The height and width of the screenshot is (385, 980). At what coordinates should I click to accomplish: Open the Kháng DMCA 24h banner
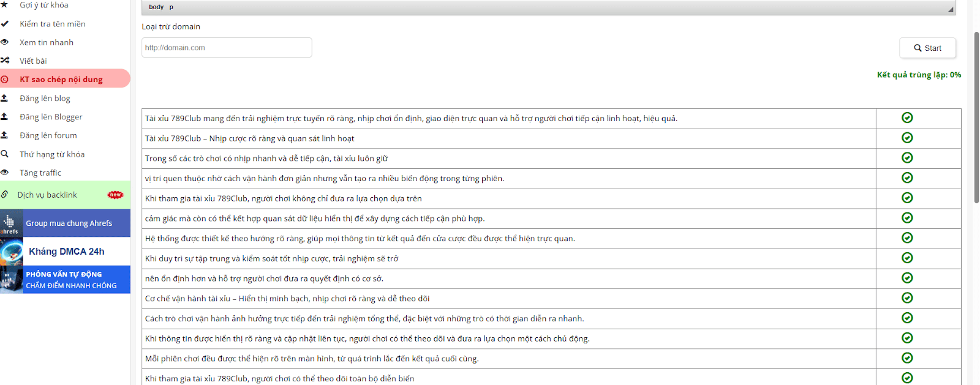[x=65, y=252]
